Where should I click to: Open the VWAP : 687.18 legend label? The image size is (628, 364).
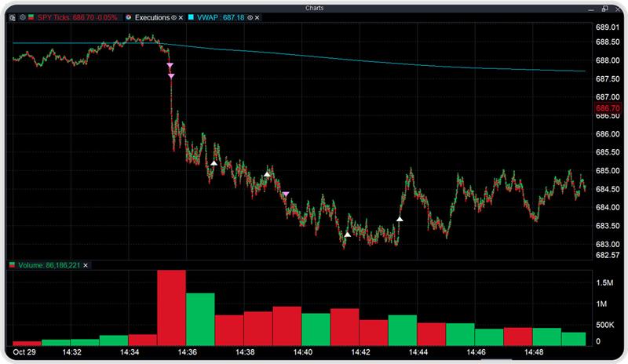point(220,16)
